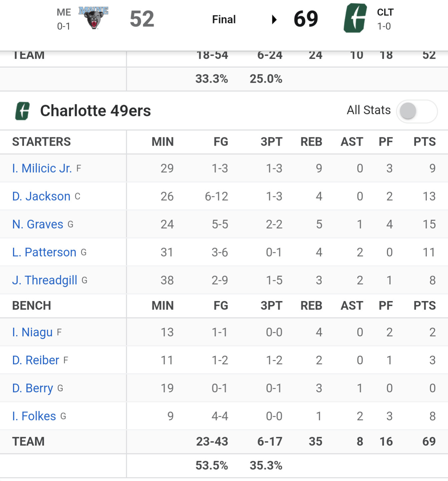Select I. Folkes player link
The width and height of the screenshot is (448, 481).
tap(34, 416)
